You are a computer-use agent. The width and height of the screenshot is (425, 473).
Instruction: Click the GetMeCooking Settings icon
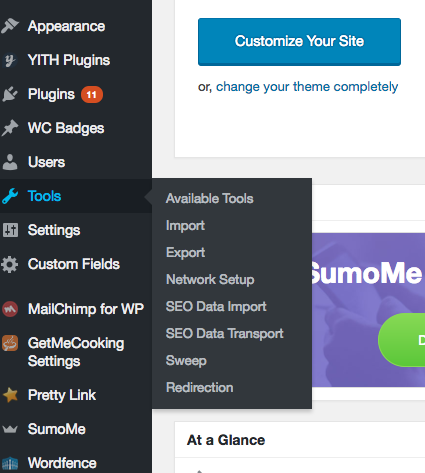click(x=10, y=343)
